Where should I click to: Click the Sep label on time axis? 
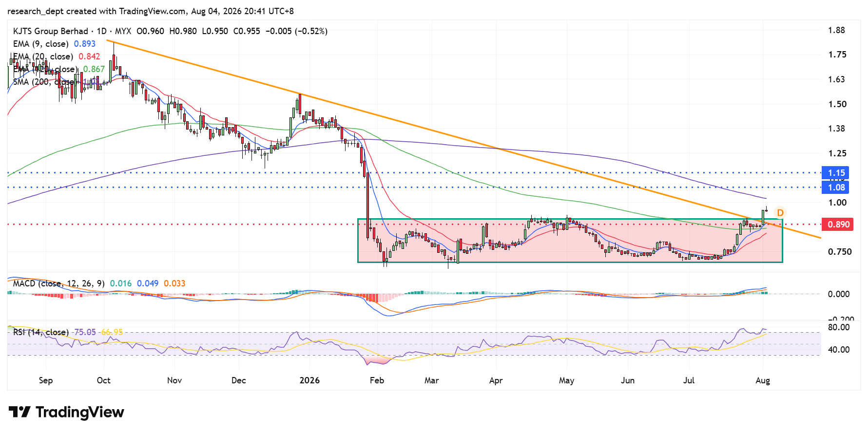click(x=46, y=380)
